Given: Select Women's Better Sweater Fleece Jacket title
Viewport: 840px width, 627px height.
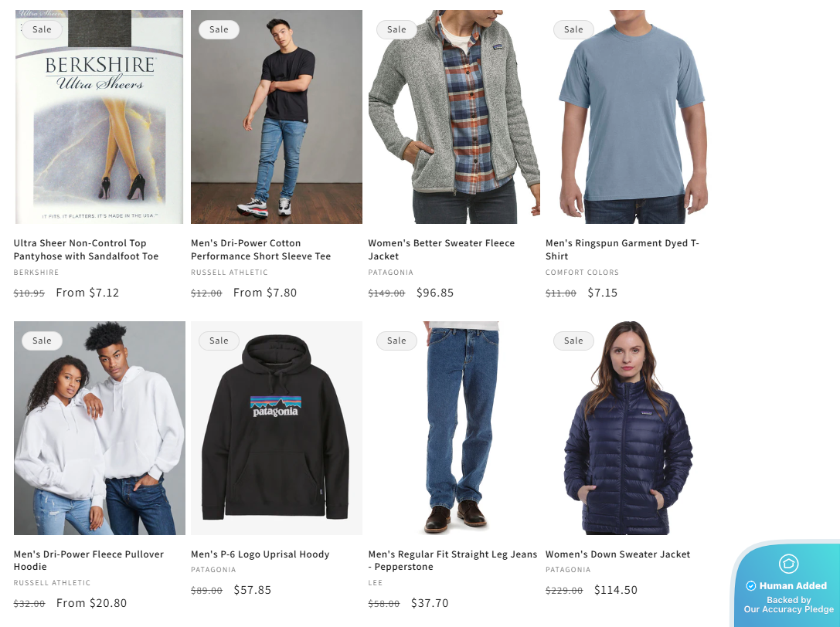Looking at the screenshot, I should pos(441,249).
